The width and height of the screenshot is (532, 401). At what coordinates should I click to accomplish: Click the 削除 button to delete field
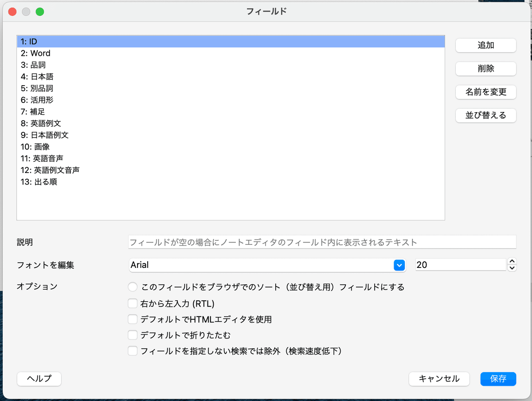point(485,69)
